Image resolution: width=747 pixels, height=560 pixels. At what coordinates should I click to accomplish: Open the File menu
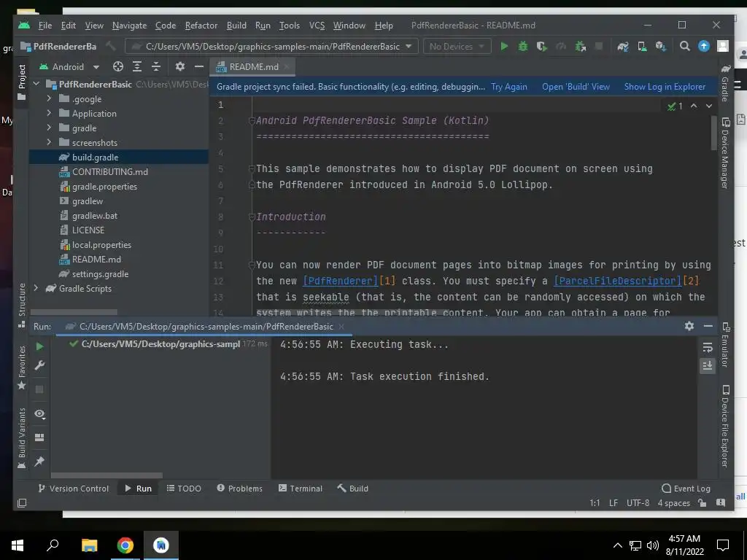point(44,26)
